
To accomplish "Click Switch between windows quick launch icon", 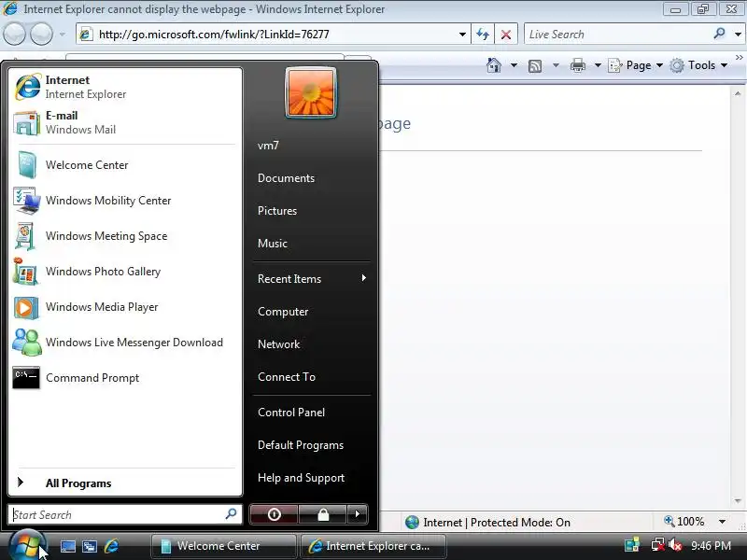I will (x=90, y=546).
